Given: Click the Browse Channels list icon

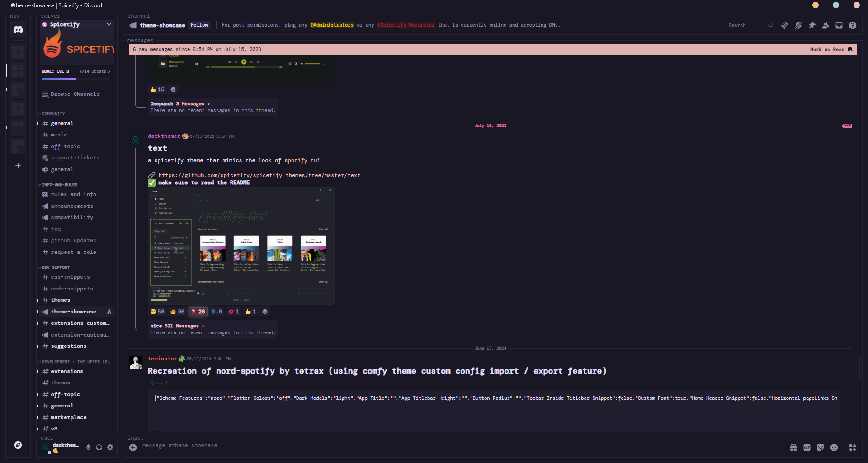Looking at the screenshot, I should click(46, 94).
